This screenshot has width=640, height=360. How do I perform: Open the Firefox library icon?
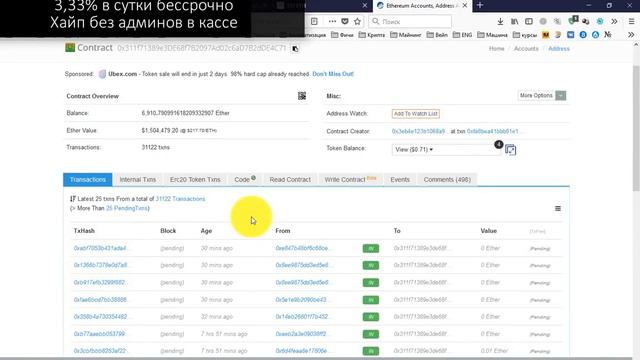[x=515, y=21]
